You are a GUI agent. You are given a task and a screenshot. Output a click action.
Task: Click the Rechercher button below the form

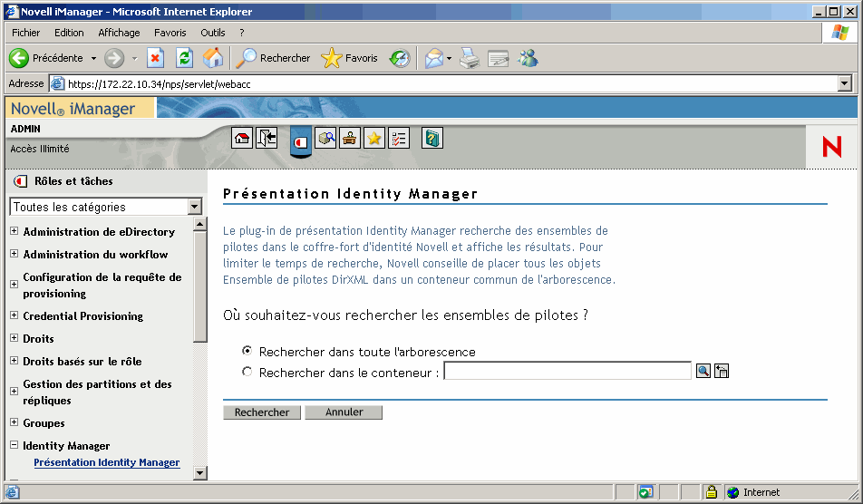pyautogui.click(x=262, y=412)
